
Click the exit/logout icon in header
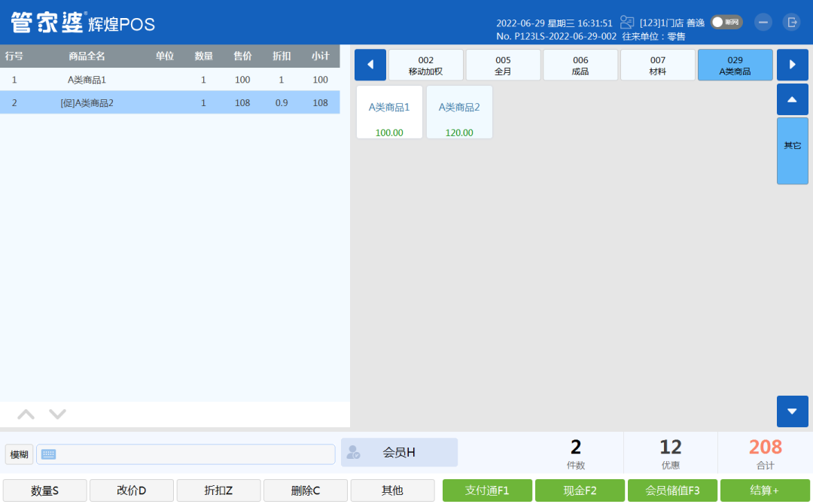791,23
